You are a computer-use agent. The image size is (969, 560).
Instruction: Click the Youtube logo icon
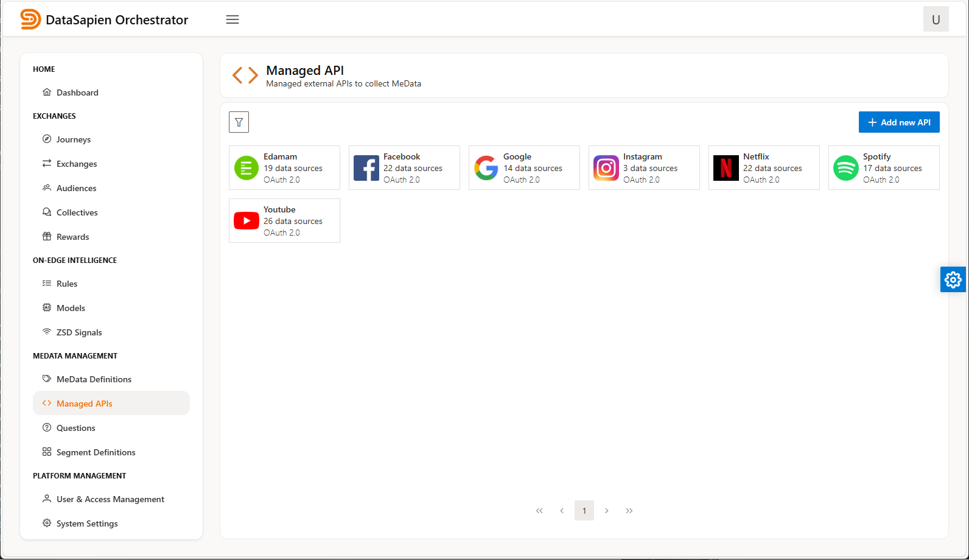(247, 221)
